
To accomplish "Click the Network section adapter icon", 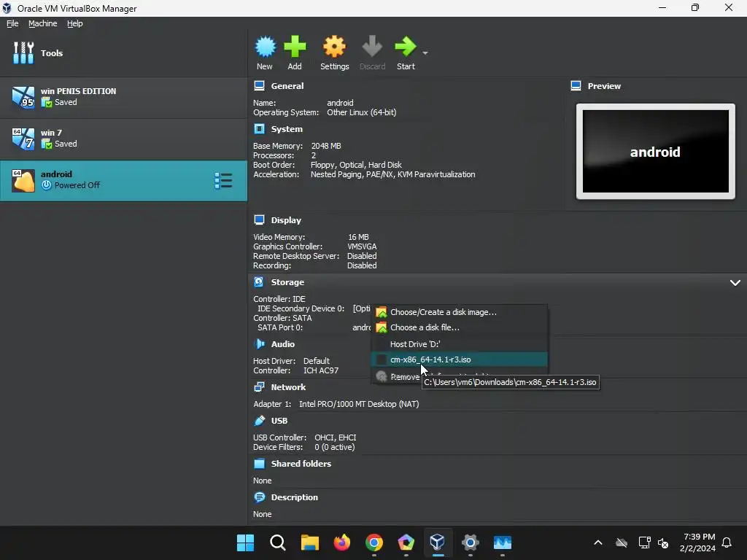I will 259,386.
